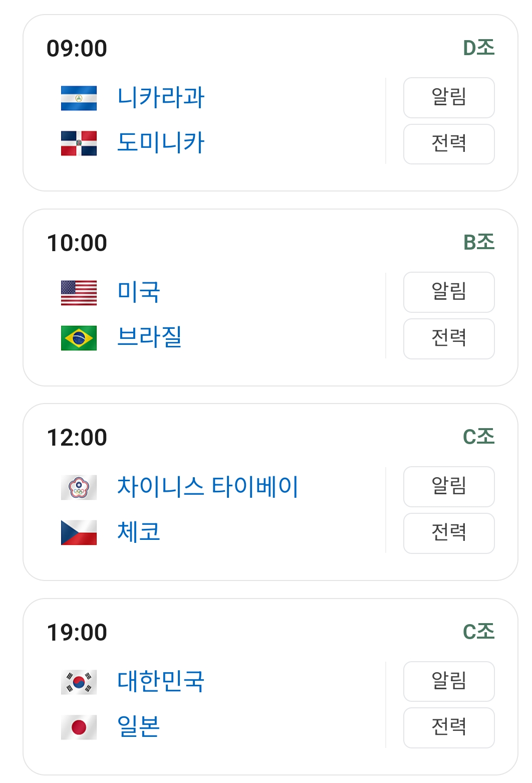Open 전력 for the 19:00 Korea-Japan match
Image resolution: width=532 pixels, height=783 pixels.
click(448, 728)
